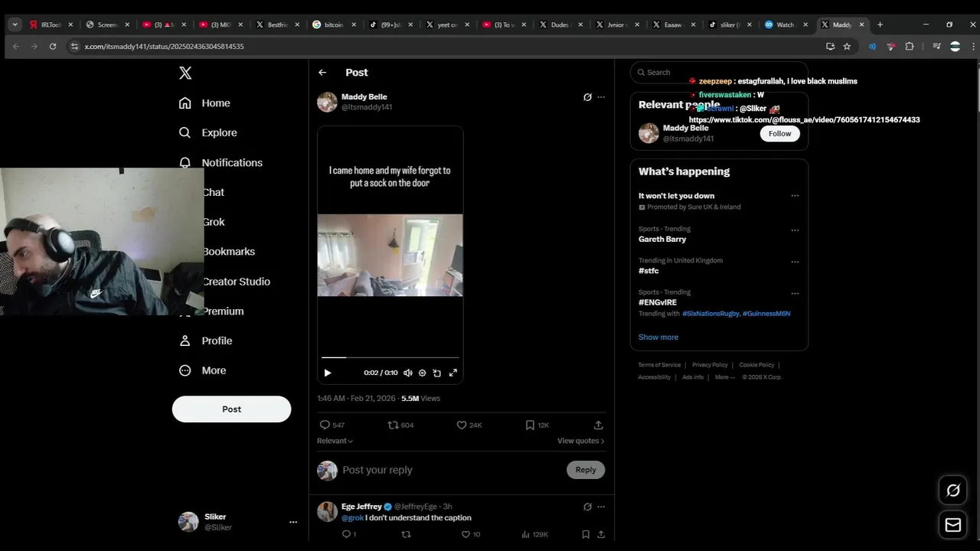Switch to the Bestfrie X tab
This screenshot has width=980, height=551.
[x=277, y=24]
